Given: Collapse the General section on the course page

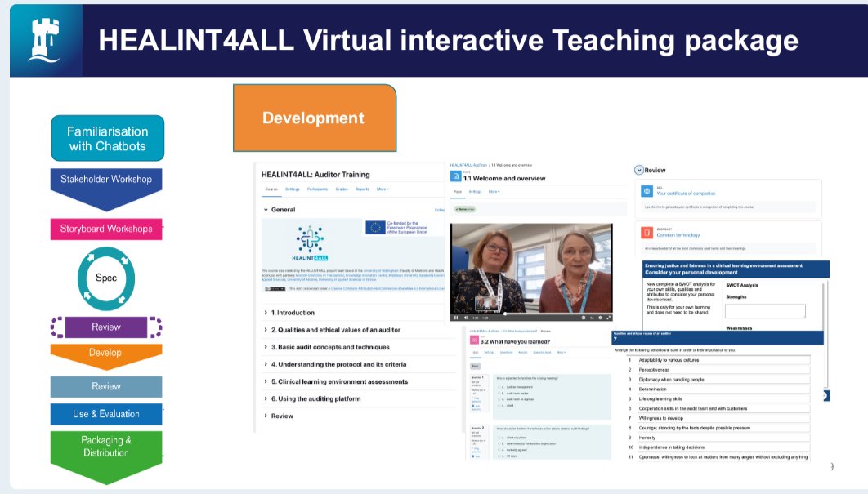Looking at the screenshot, I should pyautogui.click(x=265, y=210).
